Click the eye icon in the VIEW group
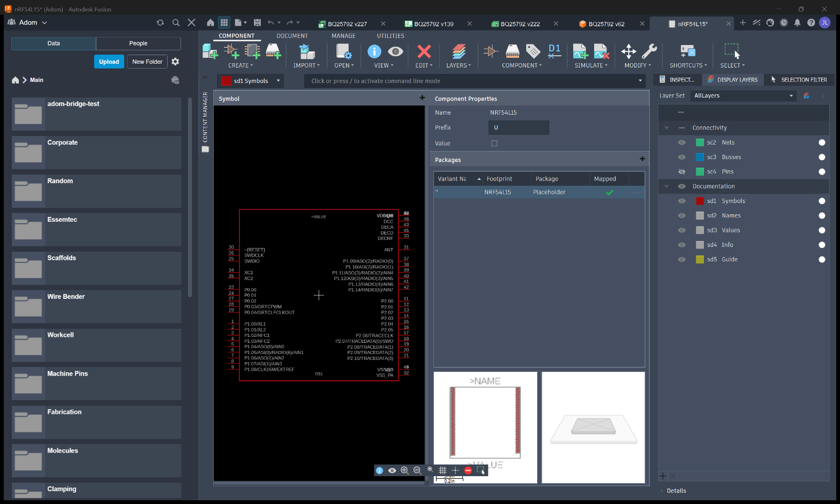The width and height of the screenshot is (840, 504). 395,51
